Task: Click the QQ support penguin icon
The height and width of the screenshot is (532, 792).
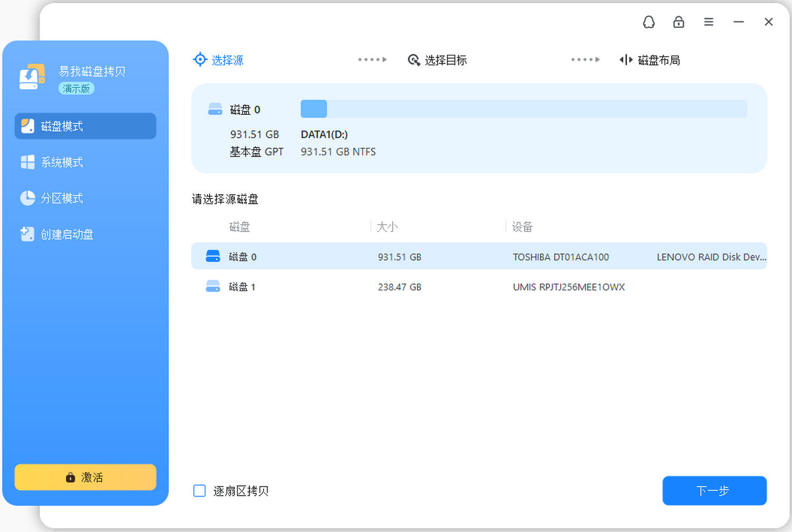Action: [x=649, y=22]
